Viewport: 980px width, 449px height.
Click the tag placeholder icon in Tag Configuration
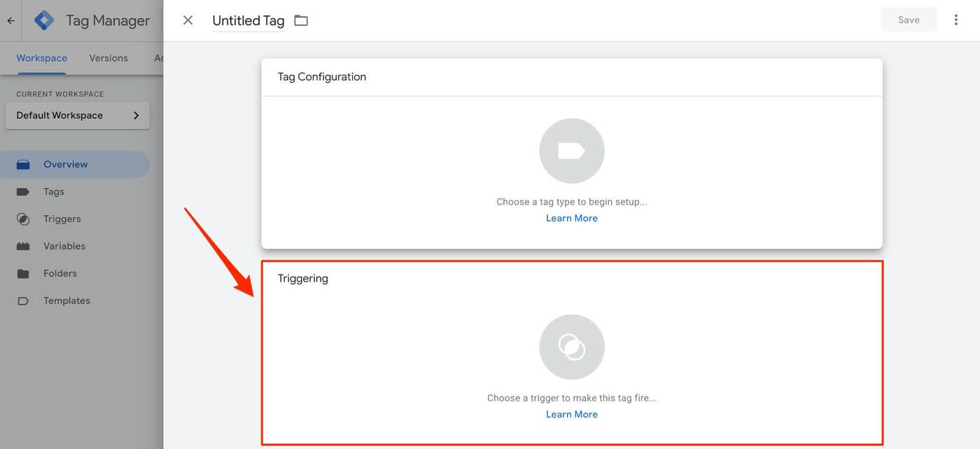tap(572, 150)
